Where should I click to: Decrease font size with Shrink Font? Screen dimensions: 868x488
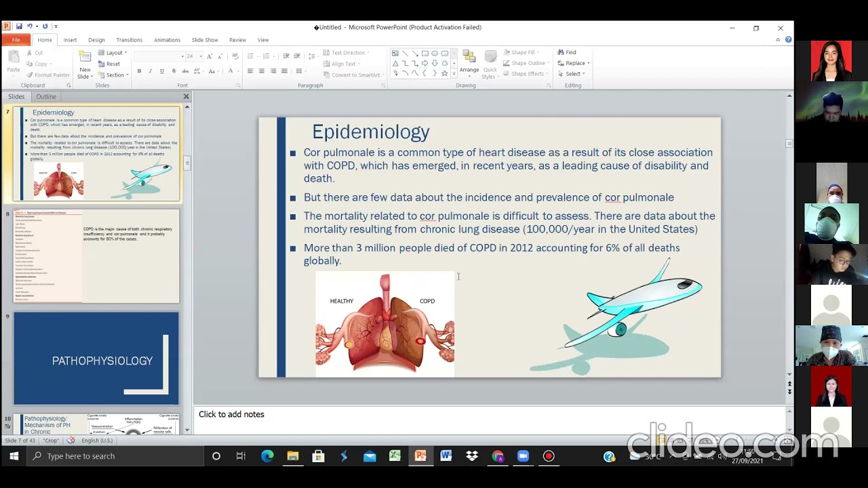pos(221,56)
